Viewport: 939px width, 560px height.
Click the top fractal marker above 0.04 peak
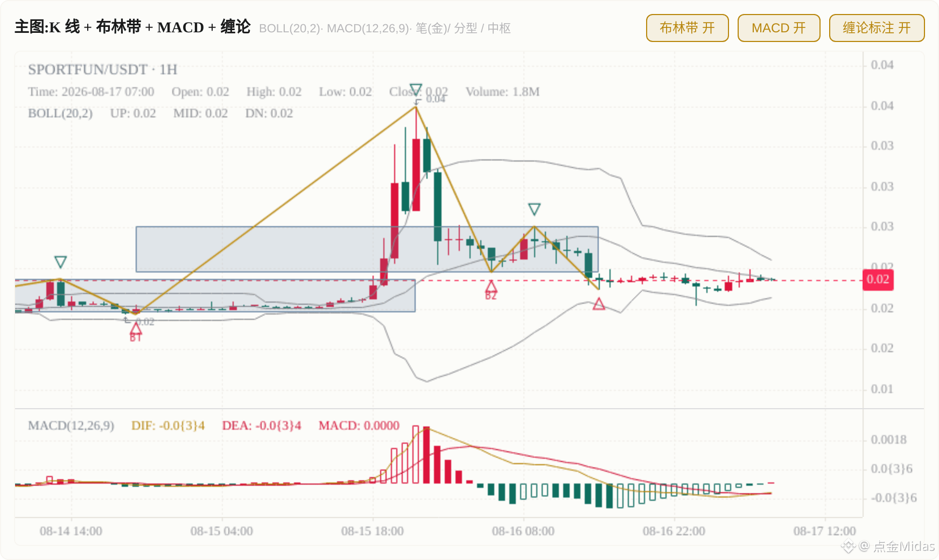(x=416, y=89)
